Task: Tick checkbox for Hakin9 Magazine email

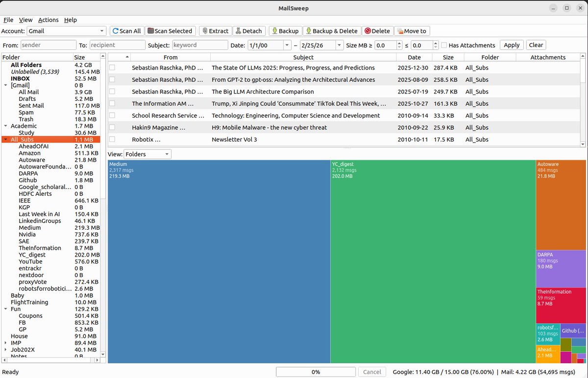Action: [112, 127]
